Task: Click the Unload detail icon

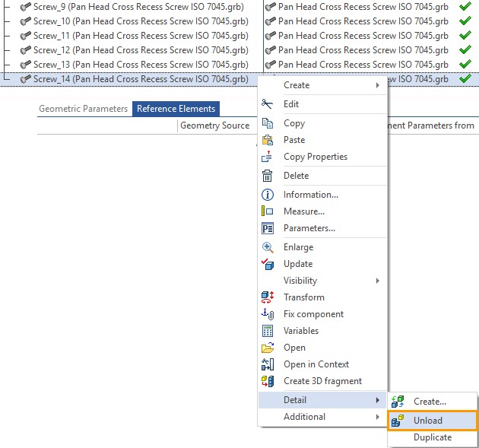Action: coord(398,421)
